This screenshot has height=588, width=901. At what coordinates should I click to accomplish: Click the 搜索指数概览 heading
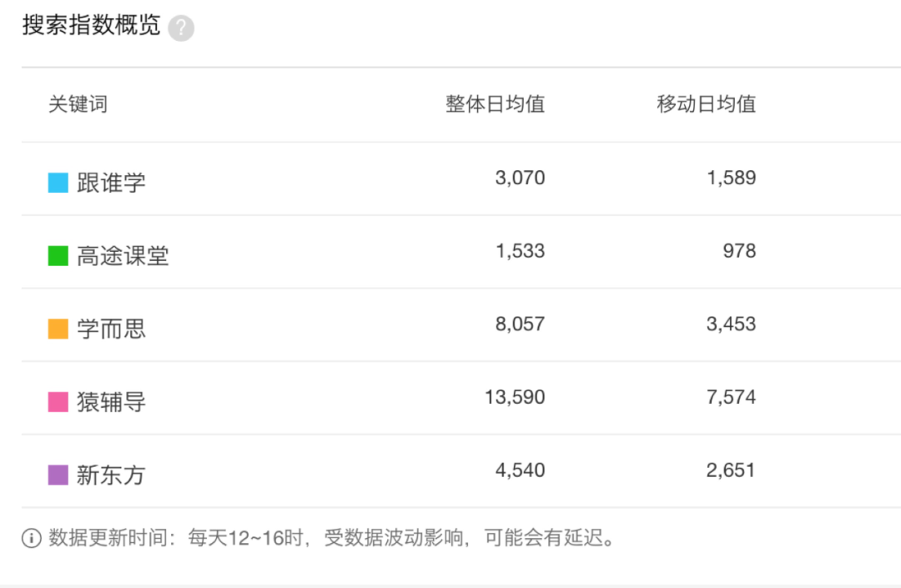(91, 25)
